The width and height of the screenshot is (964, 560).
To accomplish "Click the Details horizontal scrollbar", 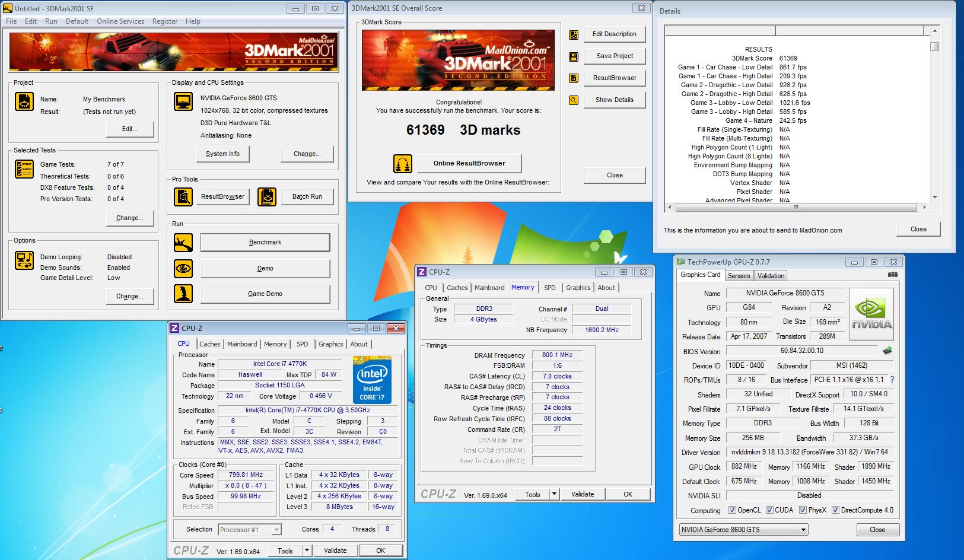I will pos(798,208).
